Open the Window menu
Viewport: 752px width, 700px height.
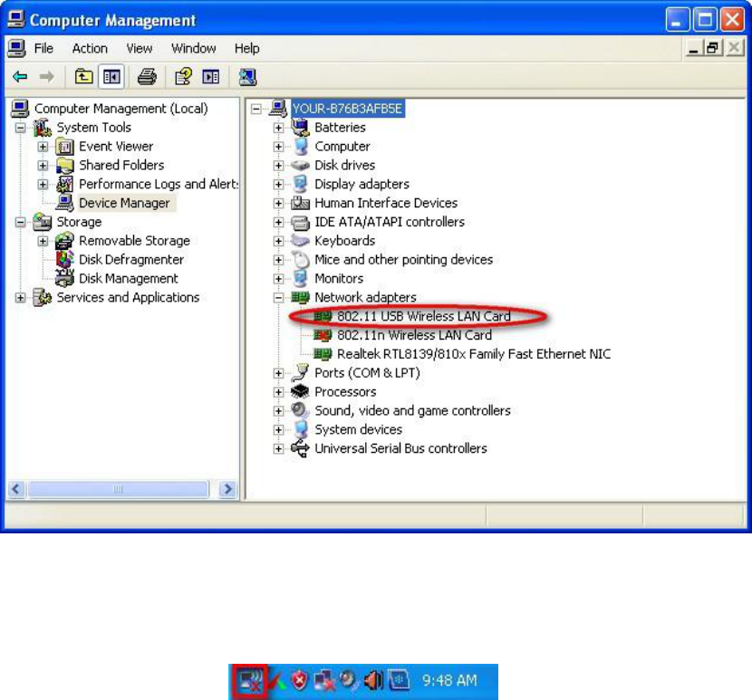tap(193, 48)
